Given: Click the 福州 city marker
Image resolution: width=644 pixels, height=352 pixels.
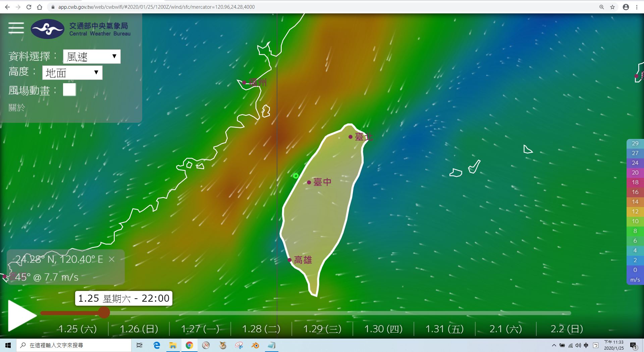Looking at the screenshot, I should [x=244, y=82].
